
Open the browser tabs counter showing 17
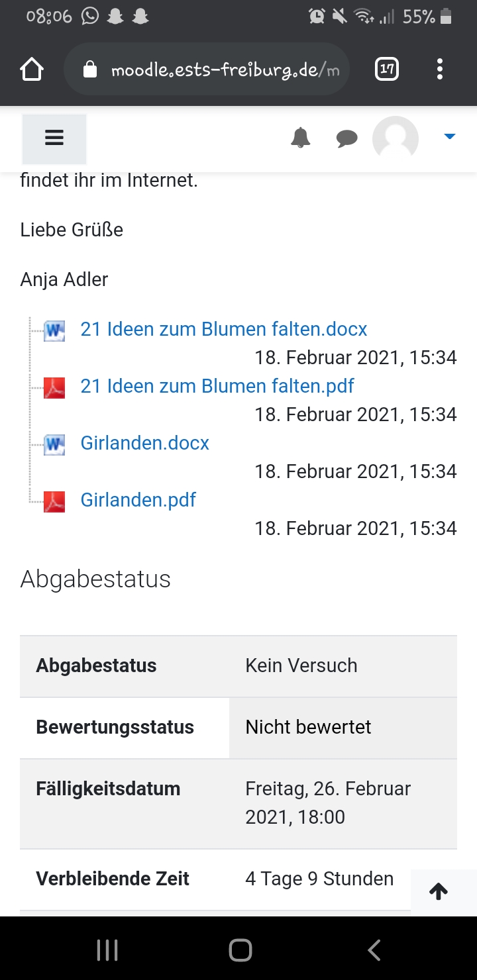tap(387, 69)
